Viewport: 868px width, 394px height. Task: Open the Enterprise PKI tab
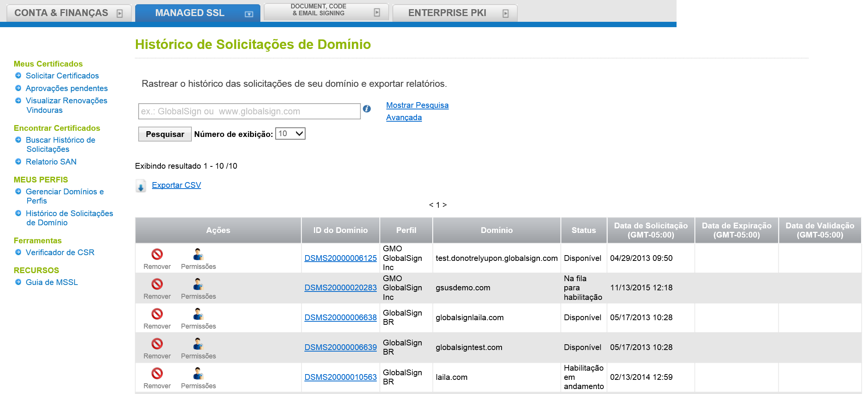click(447, 13)
